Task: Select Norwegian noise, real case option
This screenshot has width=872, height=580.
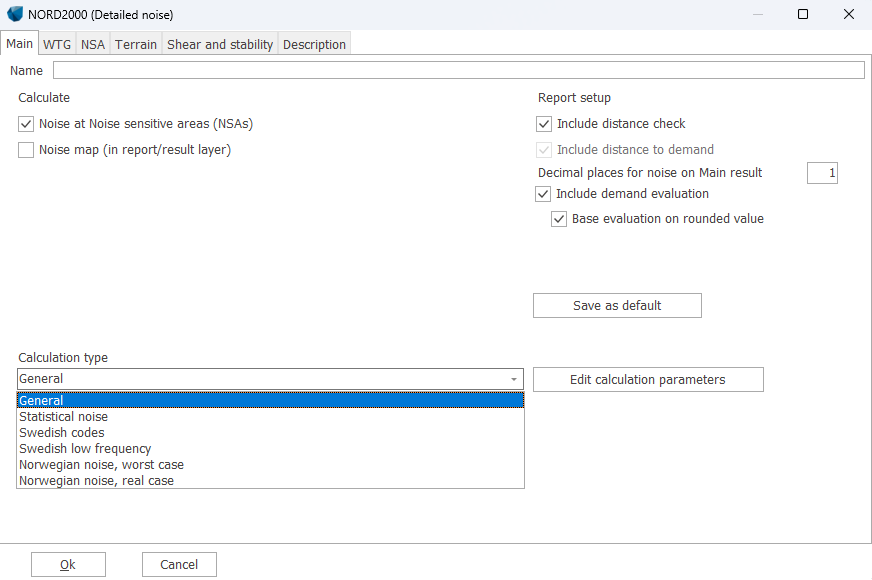Action: pos(96,481)
